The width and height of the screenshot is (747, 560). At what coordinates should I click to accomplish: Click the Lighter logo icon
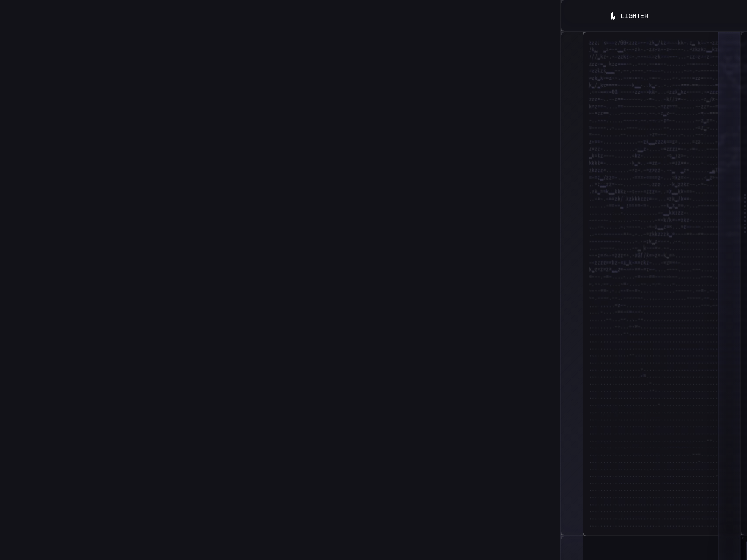pos(613,16)
